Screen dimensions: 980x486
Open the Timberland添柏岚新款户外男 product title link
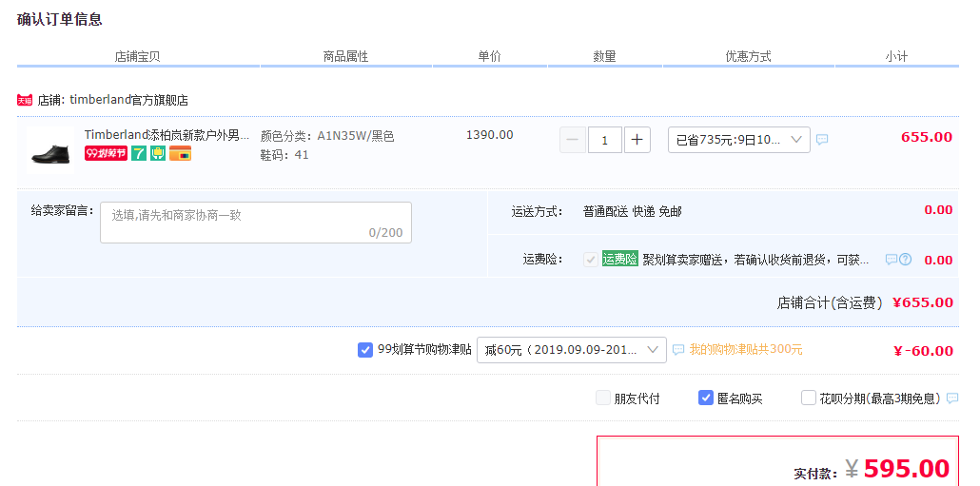tap(167, 135)
